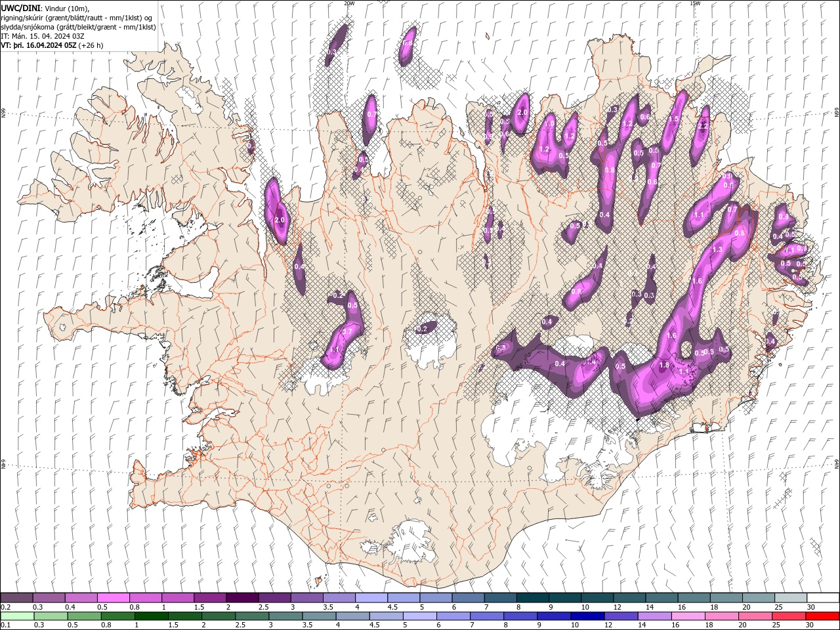Select the top-row legend swatch labeled 7

(500, 598)
